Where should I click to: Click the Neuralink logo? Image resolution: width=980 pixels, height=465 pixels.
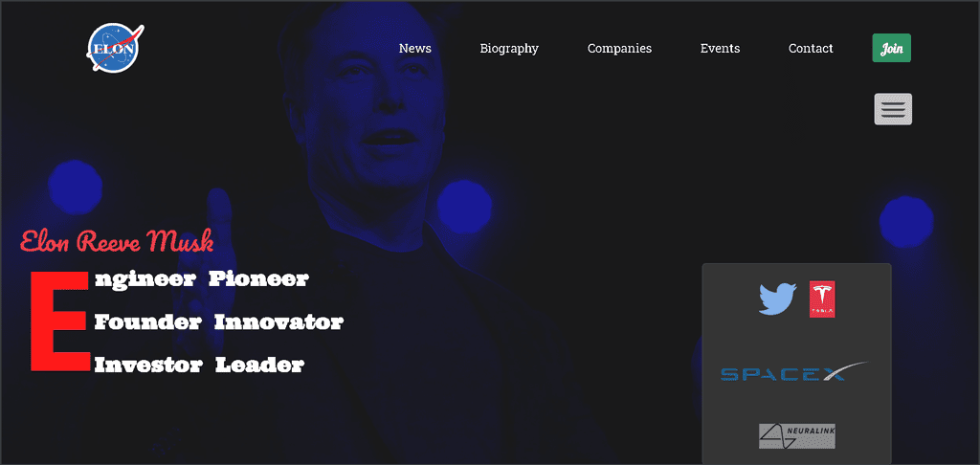click(x=797, y=435)
